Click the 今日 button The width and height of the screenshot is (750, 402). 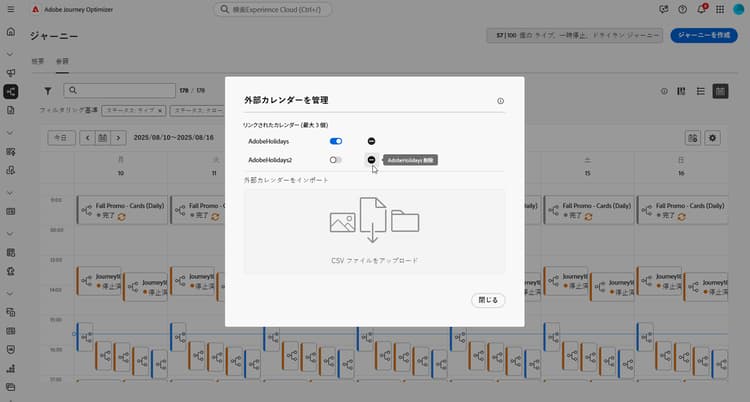(61, 138)
